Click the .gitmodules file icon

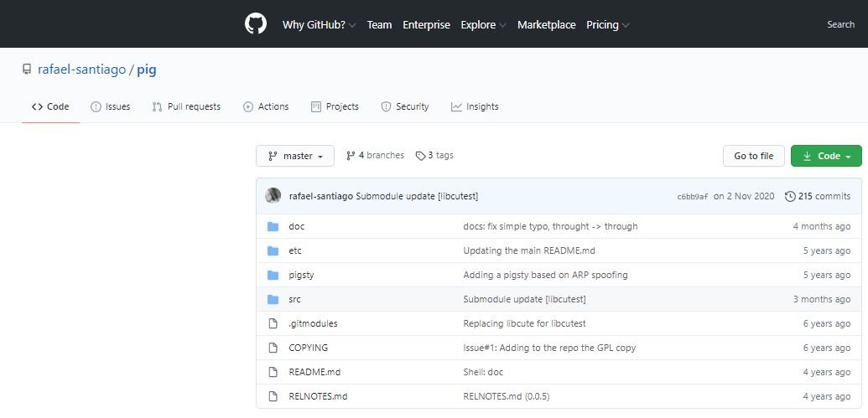tap(273, 323)
